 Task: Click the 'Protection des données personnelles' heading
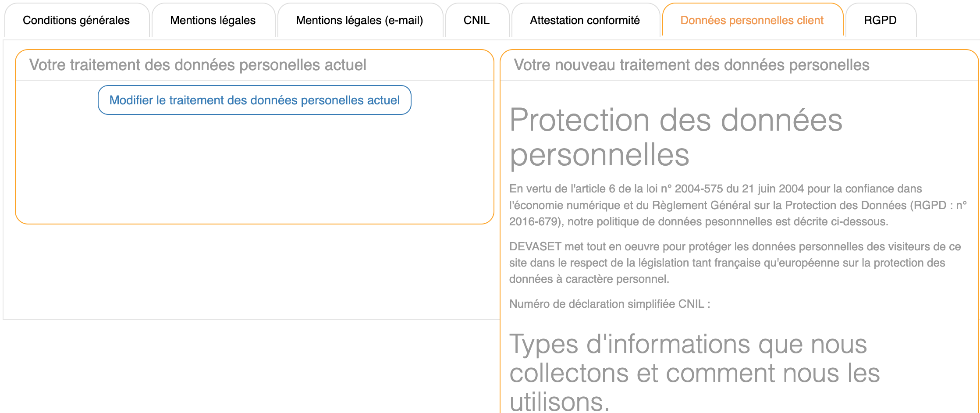(675, 137)
